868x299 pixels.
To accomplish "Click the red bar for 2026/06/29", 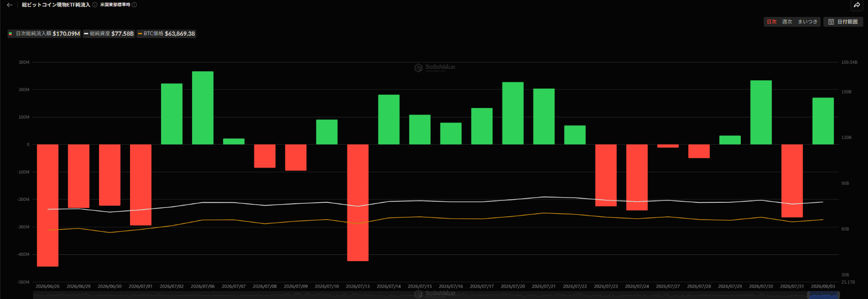I will pyautogui.click(x=78, y=176).
